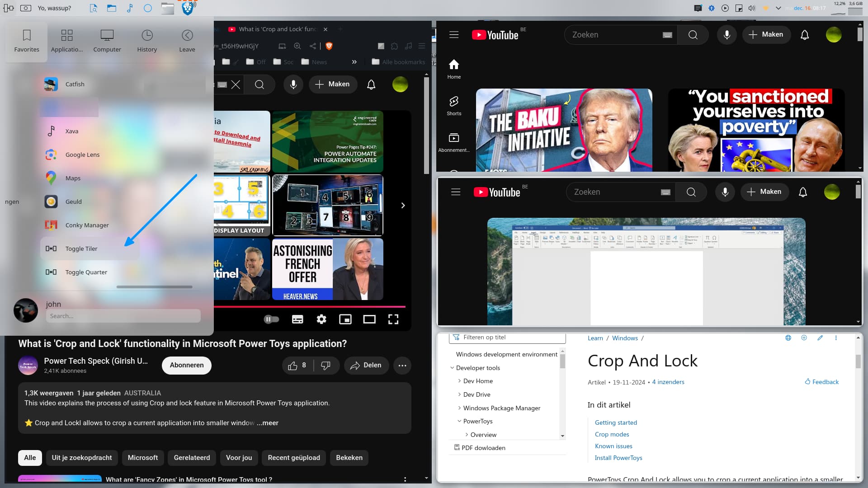The image size is (868, 488).
Task: Like the Crop and Lock video
Action: click(x=297, y=365)
